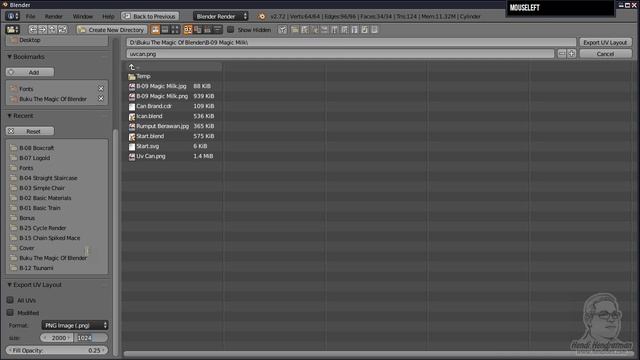640x360 pixels.
Task: Sort files by modification time
Action: click(207, 29)
